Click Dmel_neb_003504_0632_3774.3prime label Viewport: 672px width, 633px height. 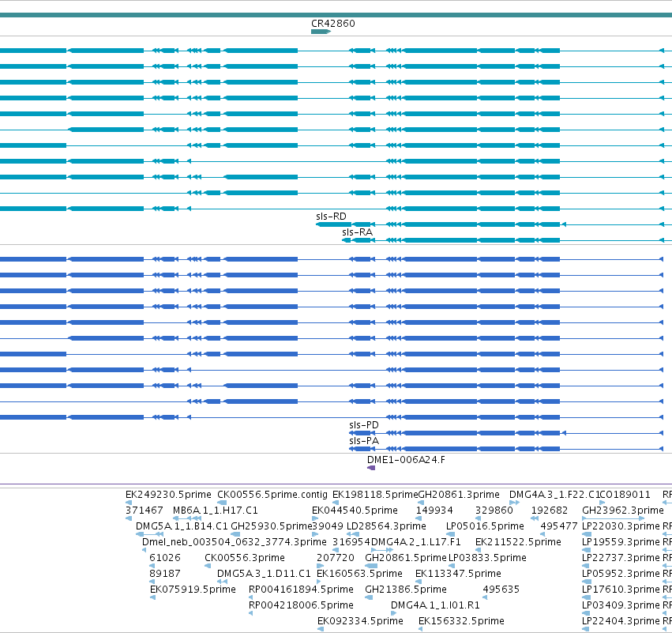[x=234, y=542]
